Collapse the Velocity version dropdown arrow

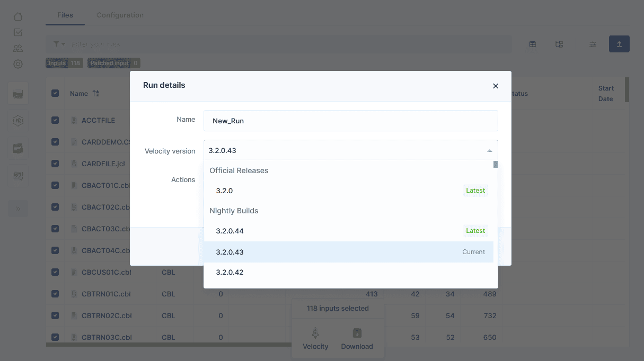click(x=490, y=151)
